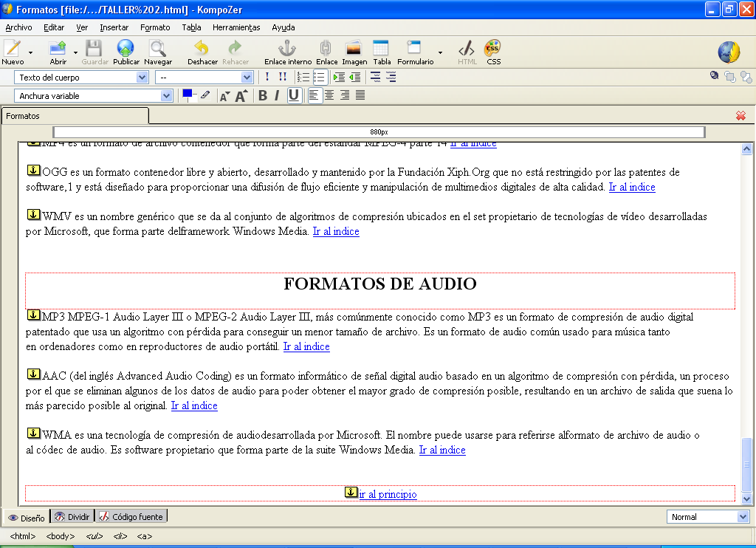The image size is (756, 548).
Task: Pick the blue text color swatch
Action: tap(188, 94)
